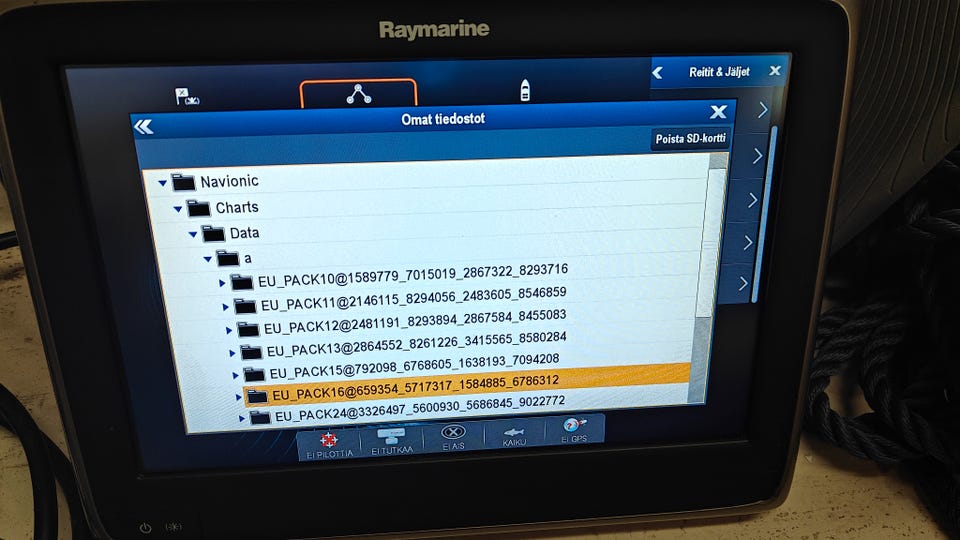Collapse the Charts folder
The image size is (960, 540).
[178, 209]
